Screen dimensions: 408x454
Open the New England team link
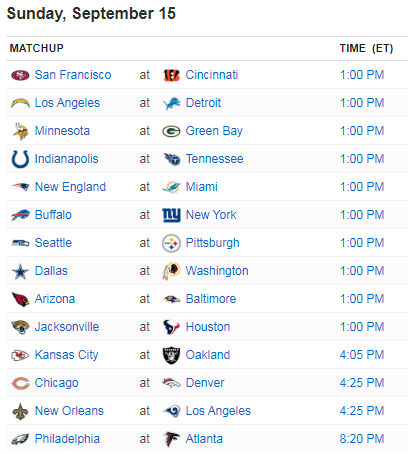[x=70, y=187]
